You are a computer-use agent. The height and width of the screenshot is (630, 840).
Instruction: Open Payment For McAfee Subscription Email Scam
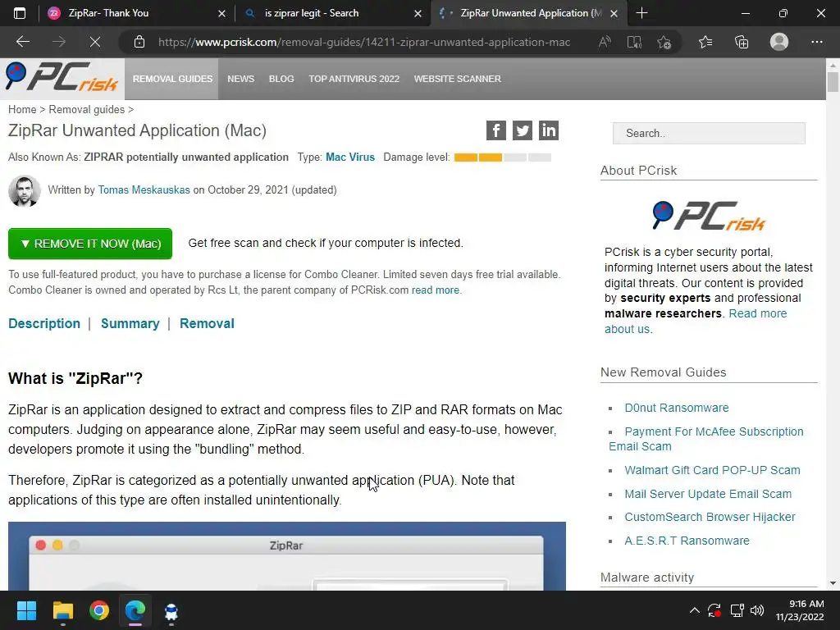pos(706,439)
